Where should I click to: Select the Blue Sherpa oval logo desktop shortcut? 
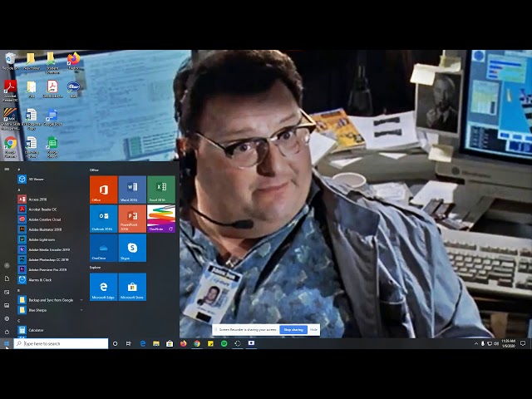(73, 90)
